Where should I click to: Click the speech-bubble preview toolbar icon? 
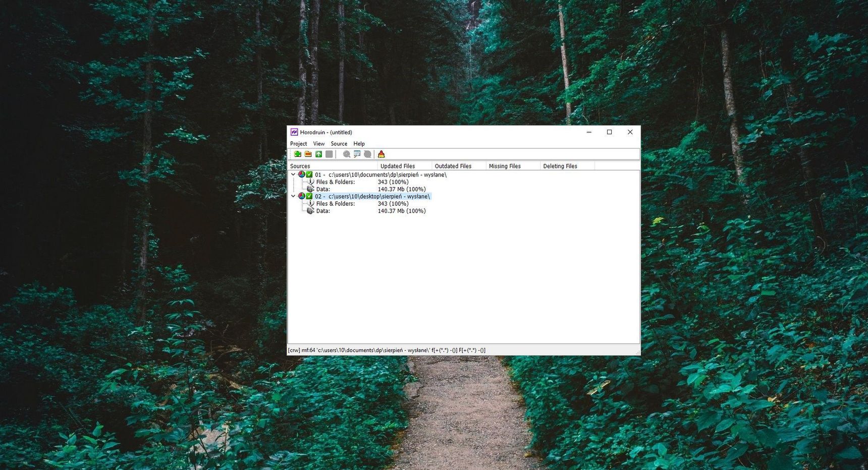357,154
